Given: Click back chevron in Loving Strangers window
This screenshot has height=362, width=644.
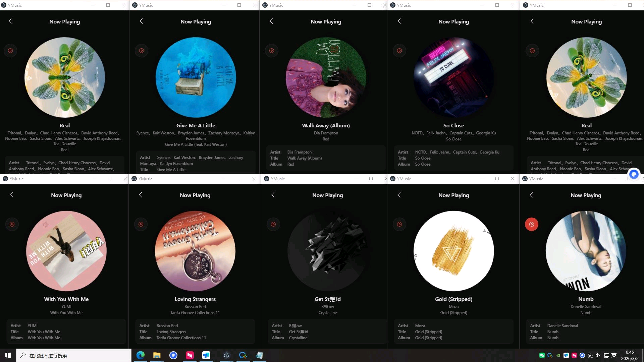Looking at the screenshot, I should click(x=141, y=195).
